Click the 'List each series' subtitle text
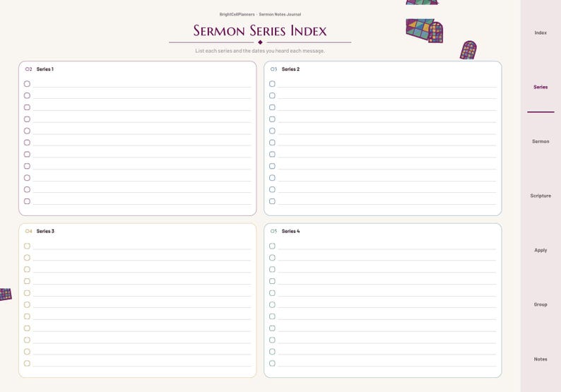Image resolution: width=561 pixels, height=392 pixels. 260,51
